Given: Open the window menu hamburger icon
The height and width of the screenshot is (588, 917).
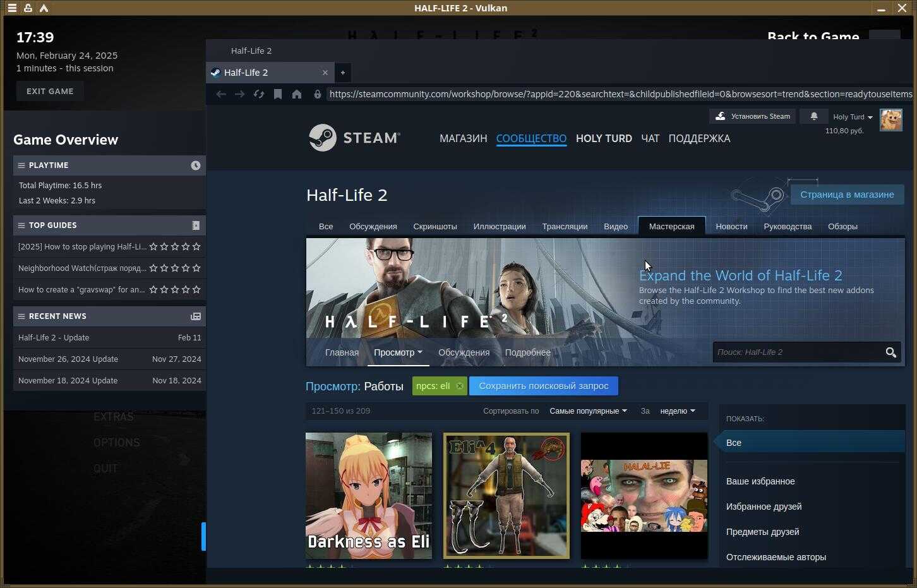Looking at the screenshot, I should click(x=12, y=8).
